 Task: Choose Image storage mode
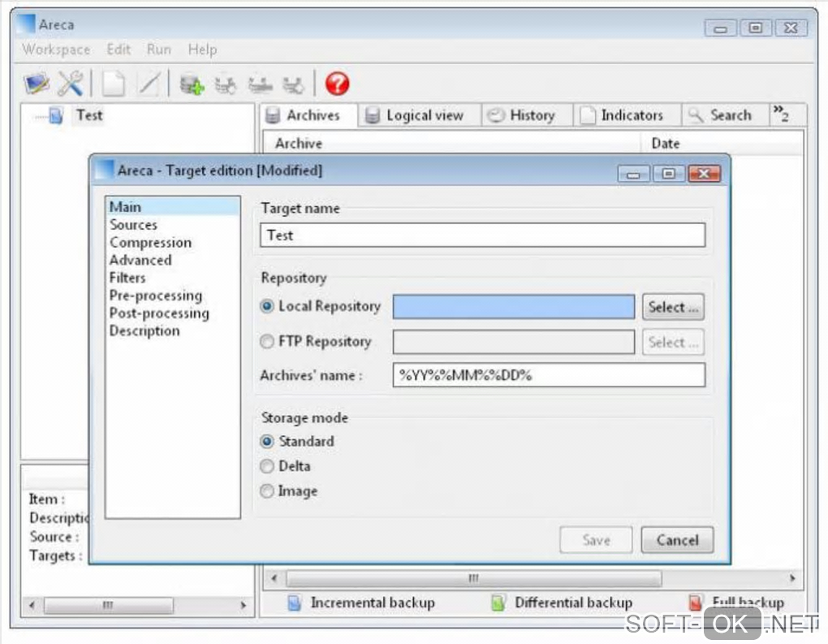click(267, 491)
